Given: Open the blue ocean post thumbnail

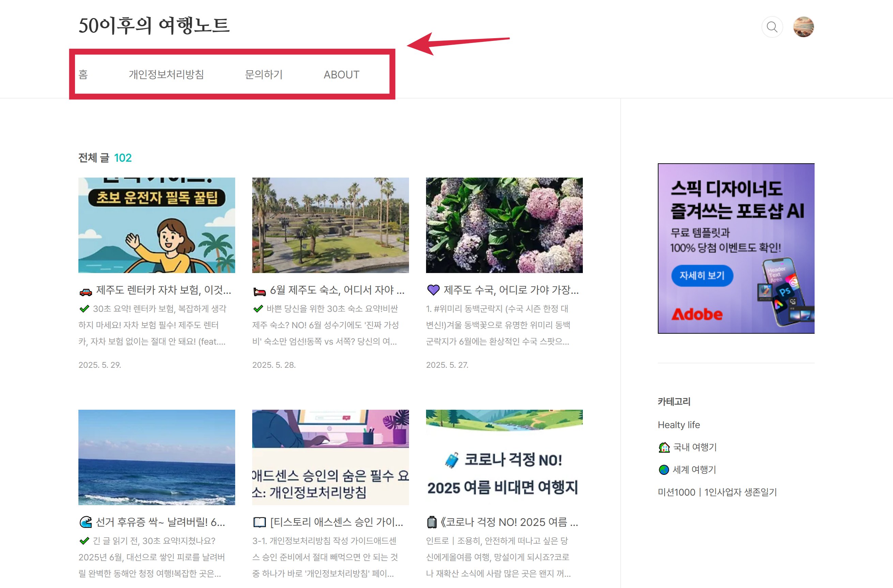Looking at the screenshot, I should click(156, 457).
